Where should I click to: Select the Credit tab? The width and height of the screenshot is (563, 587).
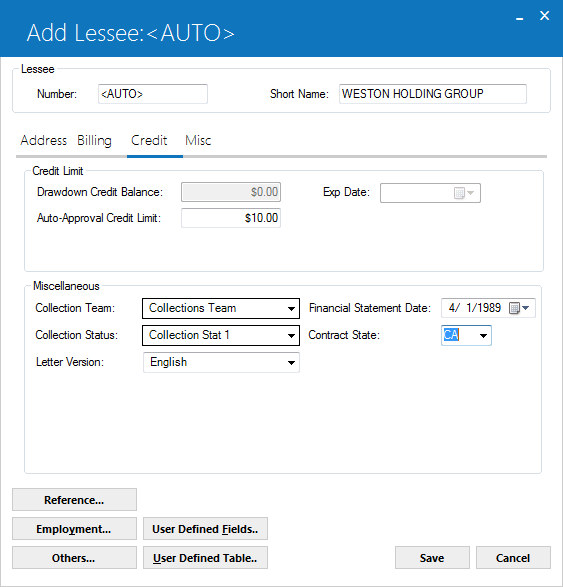149,140
